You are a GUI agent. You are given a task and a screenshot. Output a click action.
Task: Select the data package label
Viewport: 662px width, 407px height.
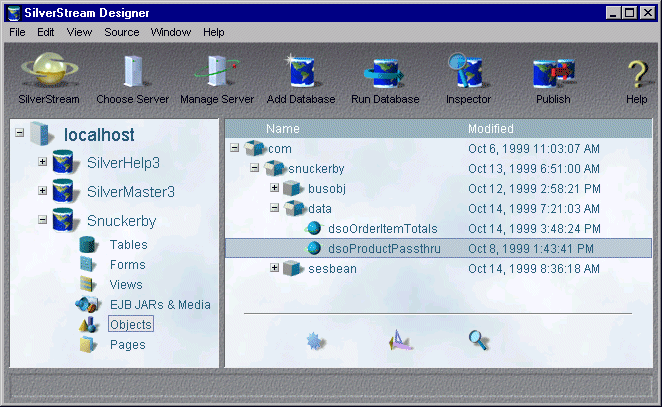click(320, 209)
